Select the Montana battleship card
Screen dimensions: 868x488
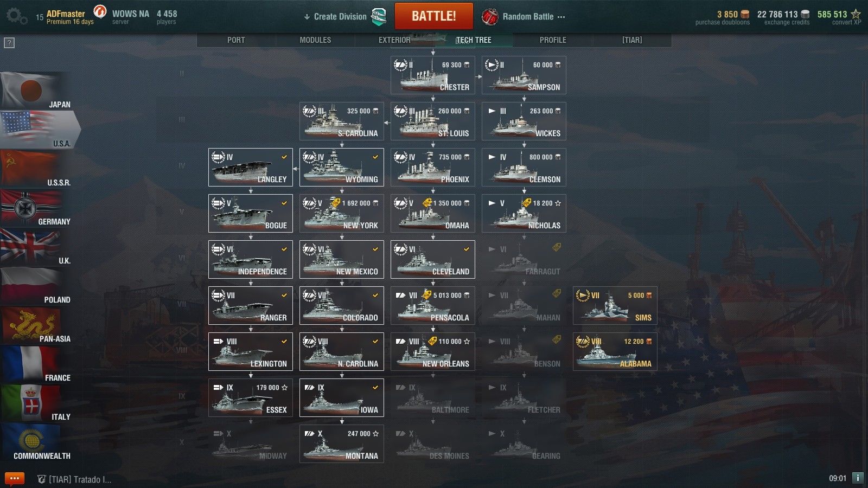(x=342, y=444)
